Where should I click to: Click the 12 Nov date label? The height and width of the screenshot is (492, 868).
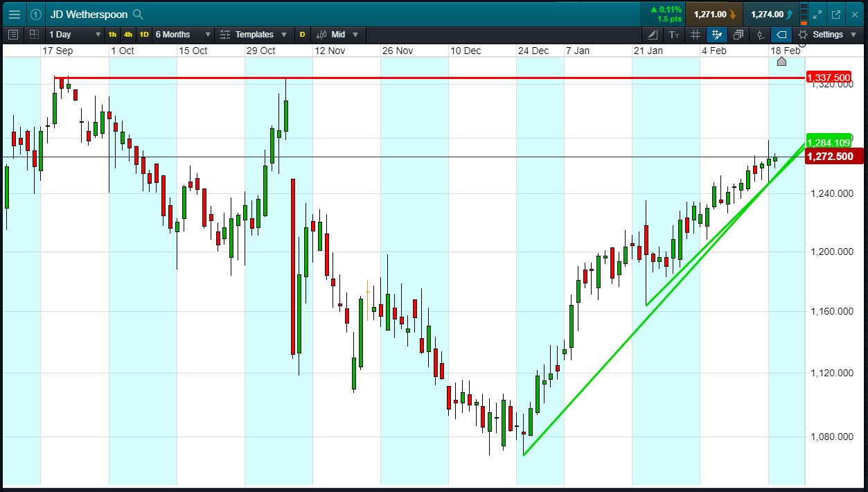[330, 51]
